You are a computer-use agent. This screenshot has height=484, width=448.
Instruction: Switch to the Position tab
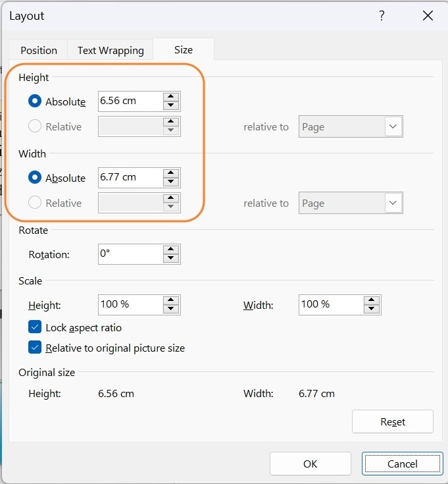[x=39, y=50]
